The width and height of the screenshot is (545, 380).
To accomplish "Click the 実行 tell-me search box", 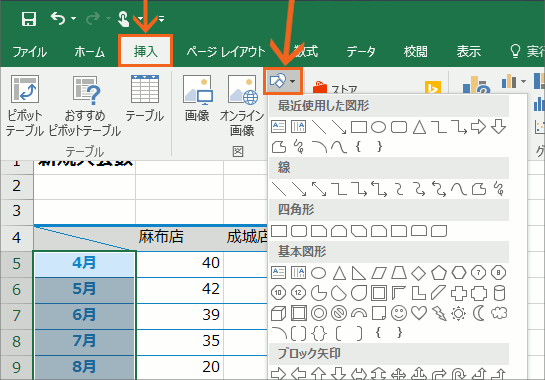I will point(527,52).
